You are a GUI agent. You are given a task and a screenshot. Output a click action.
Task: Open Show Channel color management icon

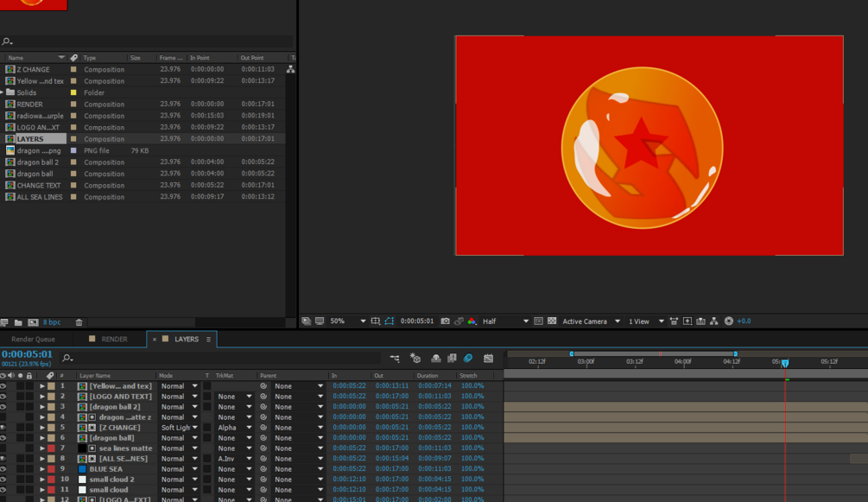pos(472,321)
